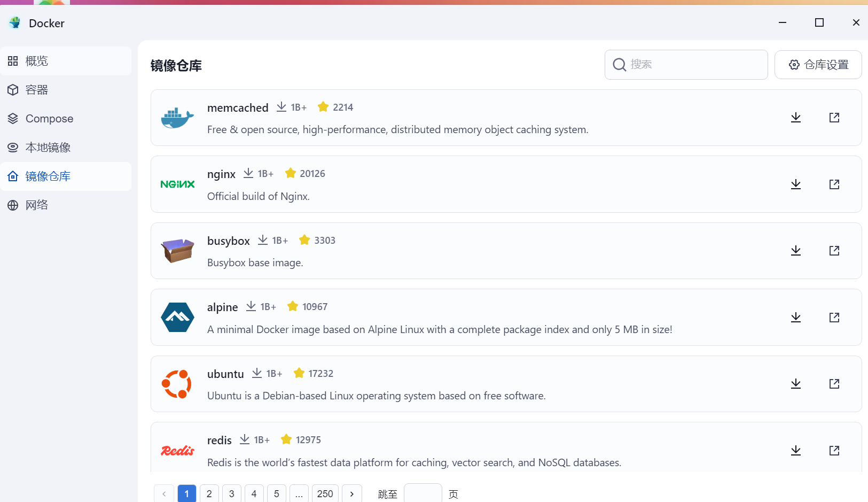Click the nginx image name
868x502 pixels.
pos(221,174)
